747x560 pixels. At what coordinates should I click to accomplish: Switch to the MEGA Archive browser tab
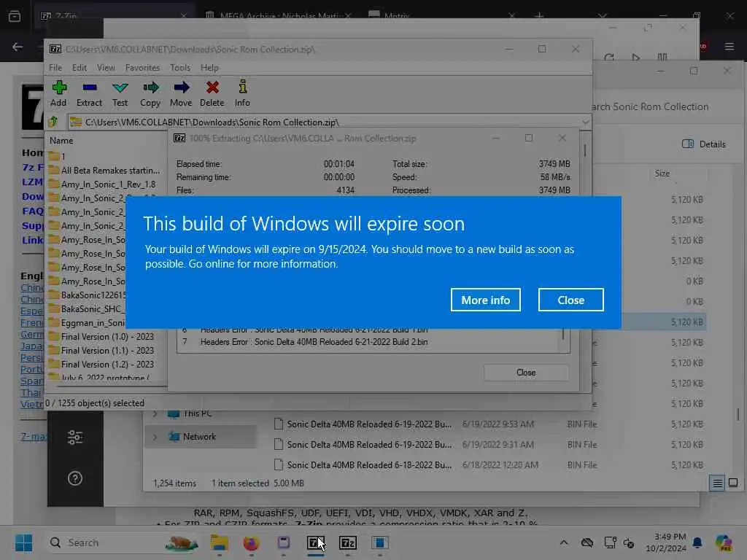pos(278,15)
